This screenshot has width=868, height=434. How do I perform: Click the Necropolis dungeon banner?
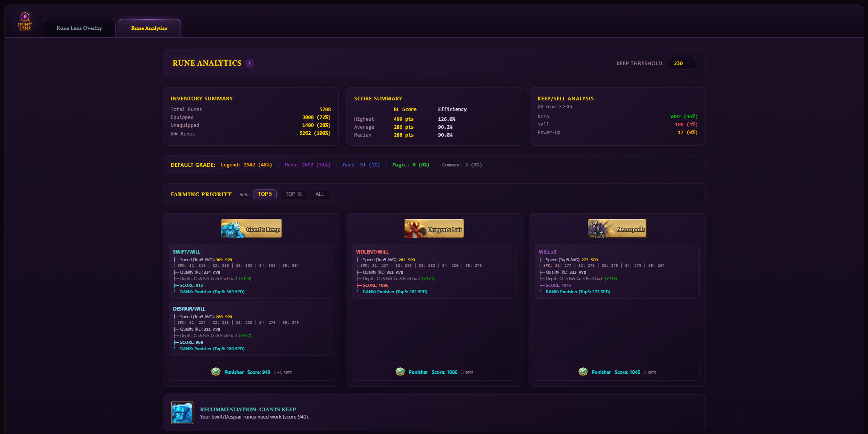617,228
